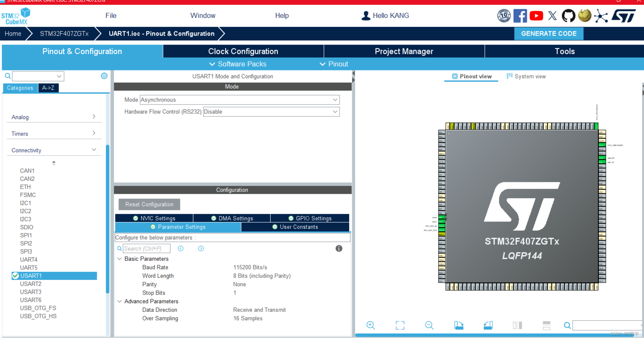Open the category search combo box
This screenshot has height=339, width=644.
[38, 76]
